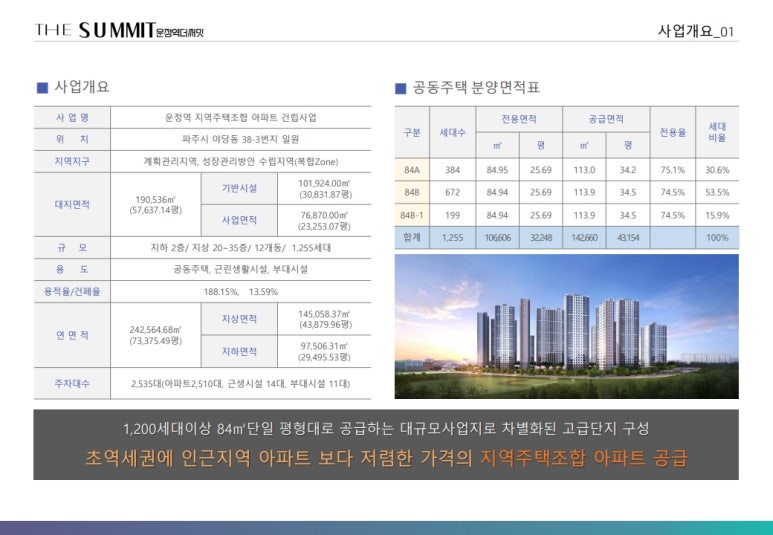Click the 위 치 row label
Image resolution: width=773 pixels, height=535 pixels.
tap(72, 139)
